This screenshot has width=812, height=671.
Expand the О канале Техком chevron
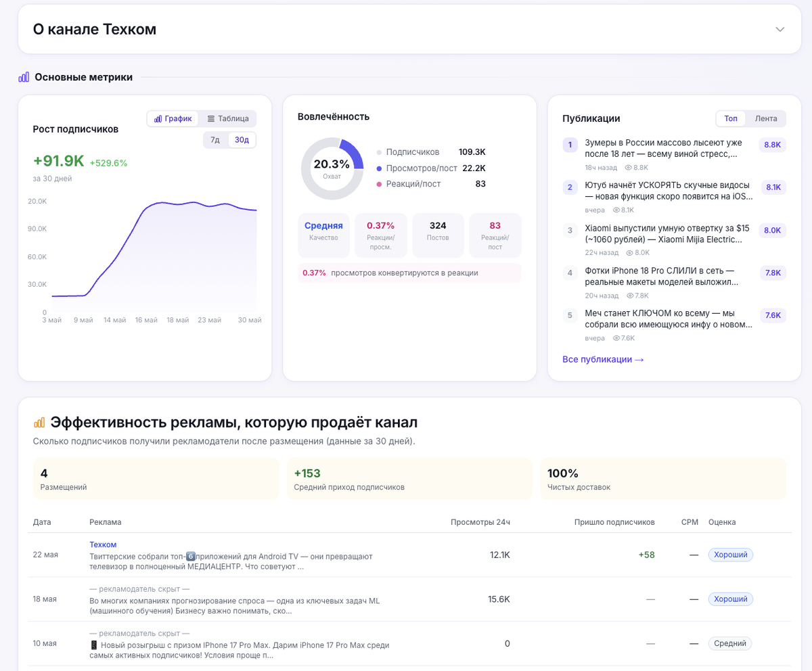780,29
